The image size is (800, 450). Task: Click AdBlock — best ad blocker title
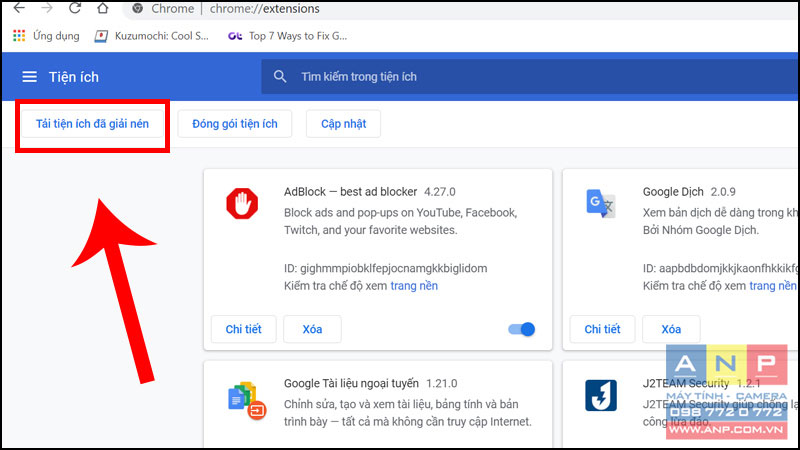pos(351,192)
